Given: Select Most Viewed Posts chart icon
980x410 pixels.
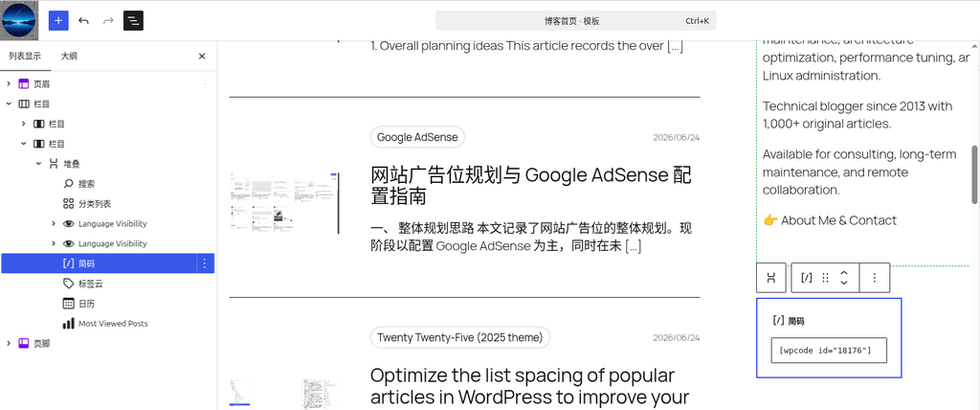Looking at the screenshot, I should click(x=69, y=324).
